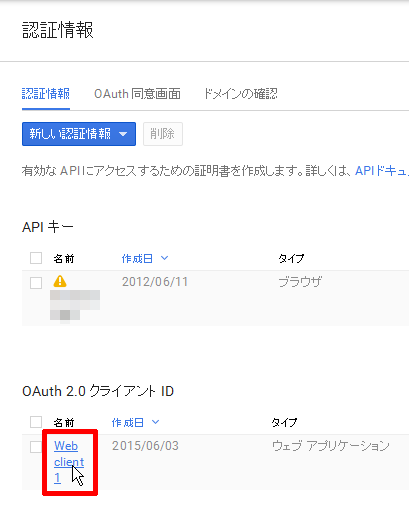The image size is (409, 520).
Task: Click the API キー section heading
Action: coord(48,227)
